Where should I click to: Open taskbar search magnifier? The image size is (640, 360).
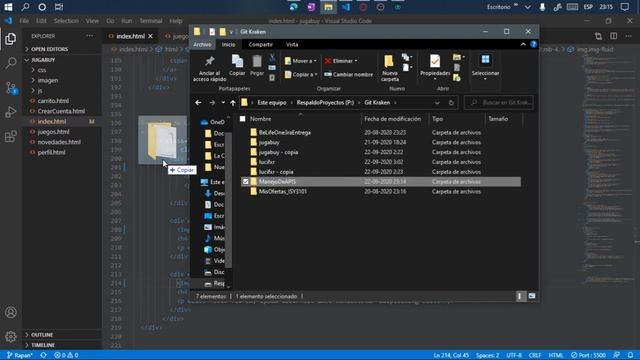point(25,7)
